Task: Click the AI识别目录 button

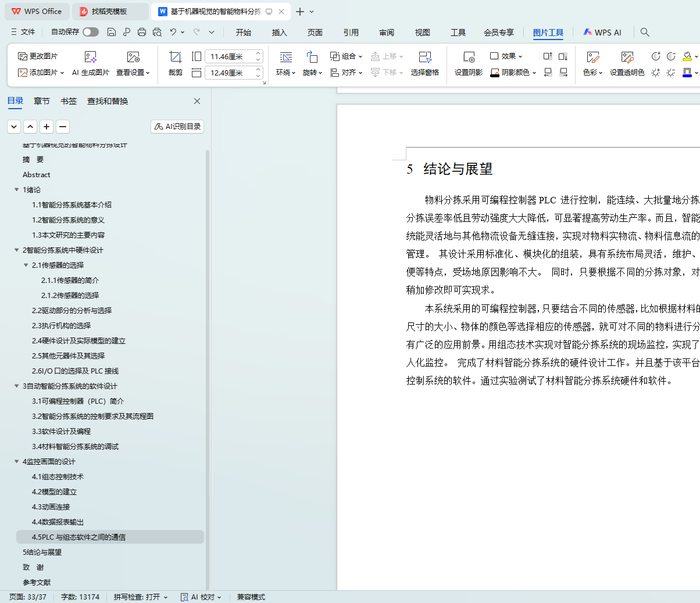Action: pos(177,127)
